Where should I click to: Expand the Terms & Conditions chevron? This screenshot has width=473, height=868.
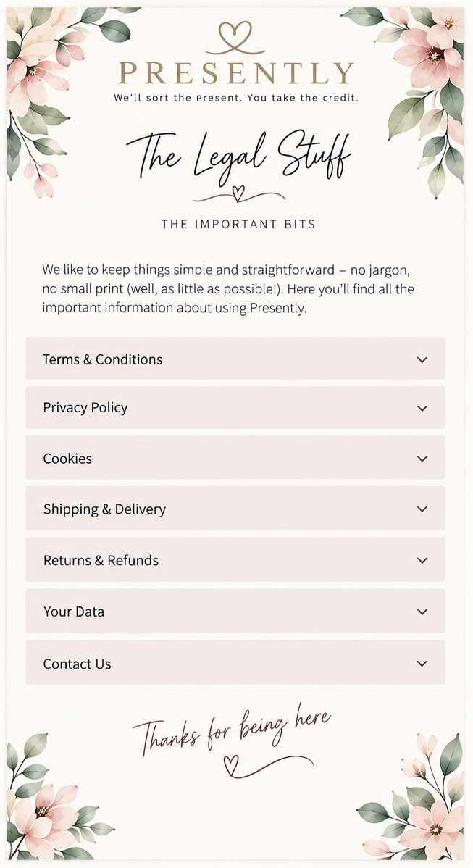click(x=422, y=360)
